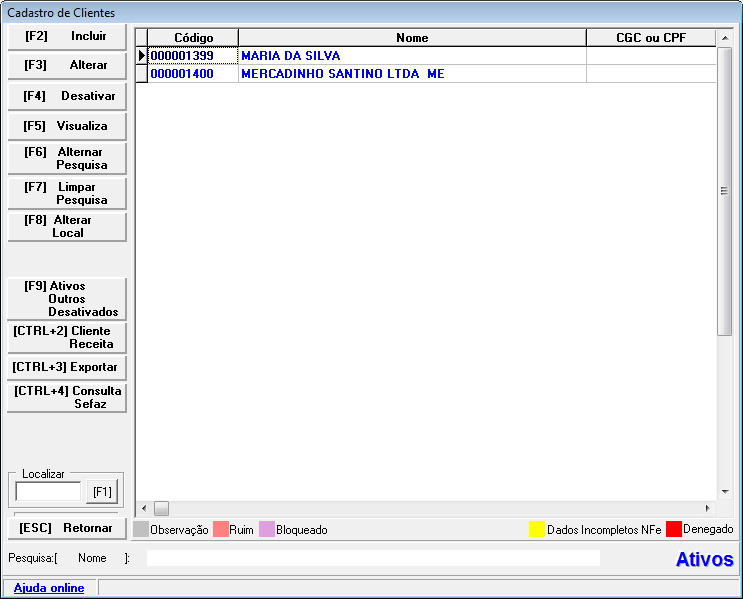743x599 pixels.
Task: Sort by the Código column header
Action: coord(193,38)
